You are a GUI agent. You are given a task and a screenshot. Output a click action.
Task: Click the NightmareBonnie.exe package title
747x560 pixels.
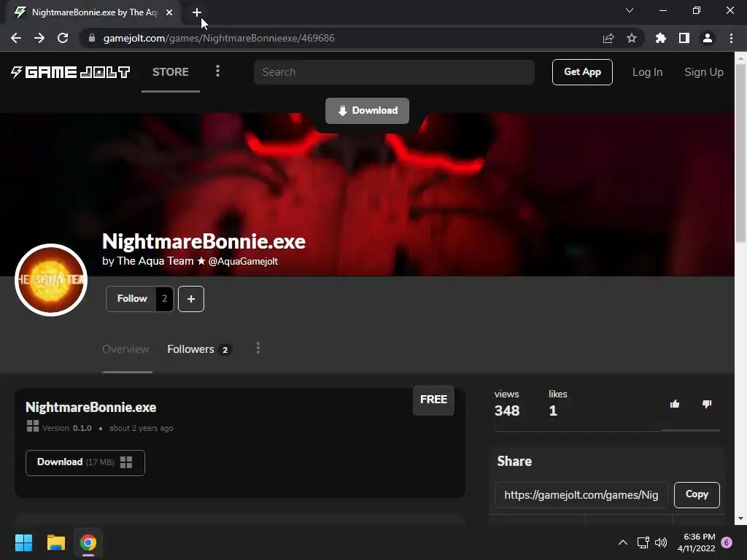point(91,407)
